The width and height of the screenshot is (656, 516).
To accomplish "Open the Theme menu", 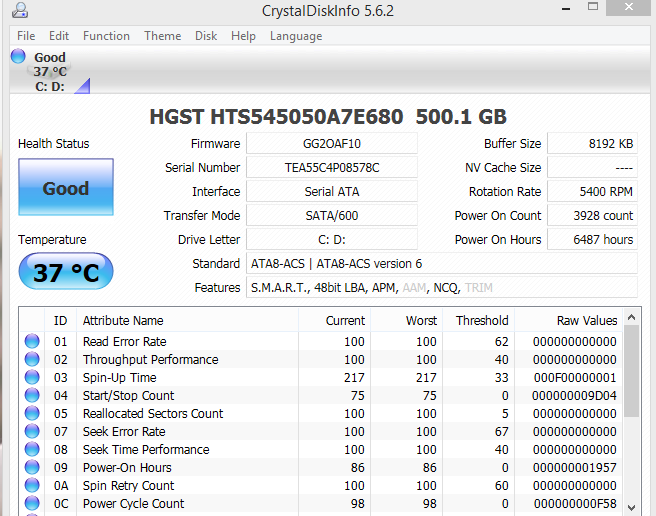I will click(x=162, y=36).
